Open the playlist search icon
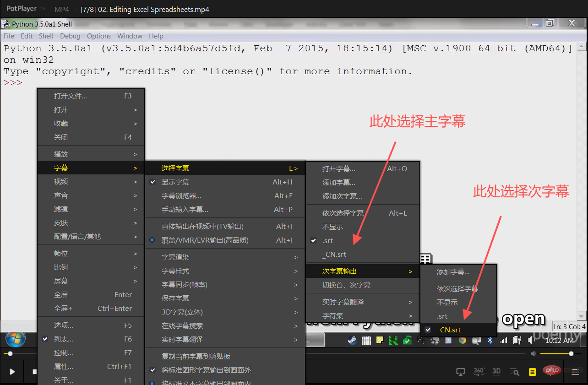The image size is (588, 385). pyautogui.click(x=515, y=372)
